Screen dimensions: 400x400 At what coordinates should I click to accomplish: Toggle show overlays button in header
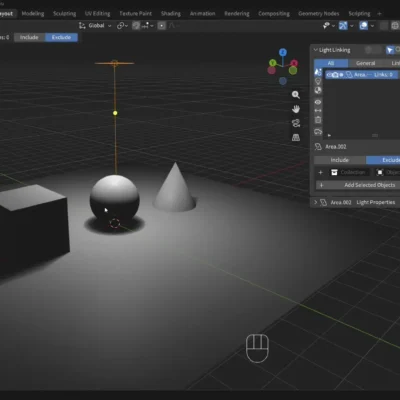click(364, 26)
